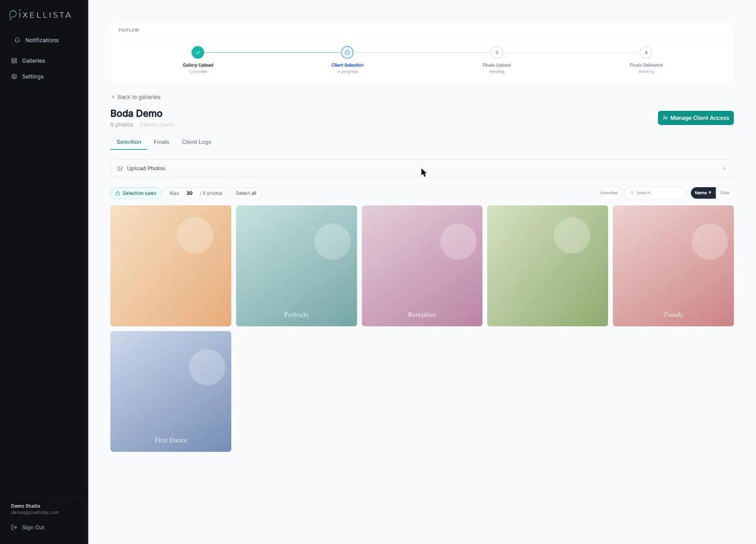Expand the Upload Photos panel

pyautogui.click(x=422, y=168)
